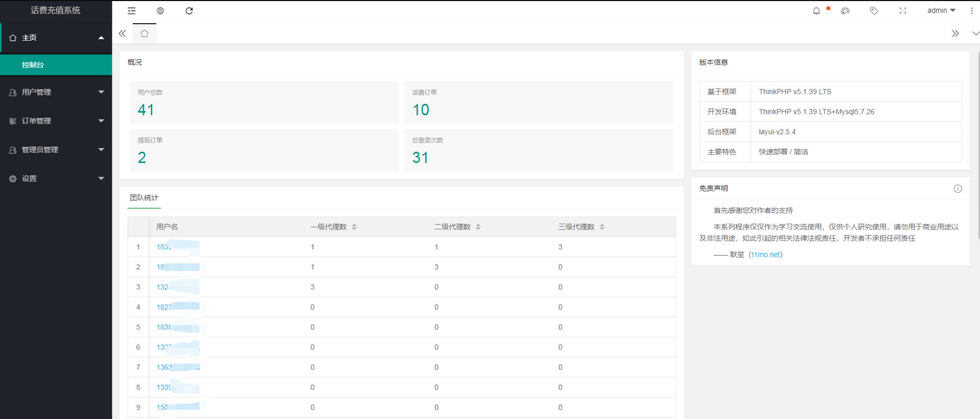This screenshot has width=980, height=419.
Task: Refresh the page with the reload icon
Action: (x=189, y=11)
